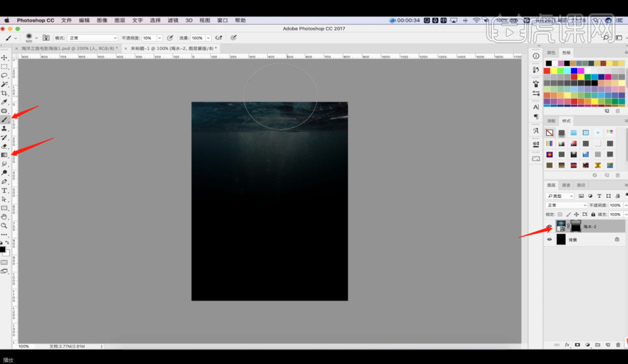Open the History panel icon
The height and width of the screenshot is (364, 628).
tap(536, 70)
